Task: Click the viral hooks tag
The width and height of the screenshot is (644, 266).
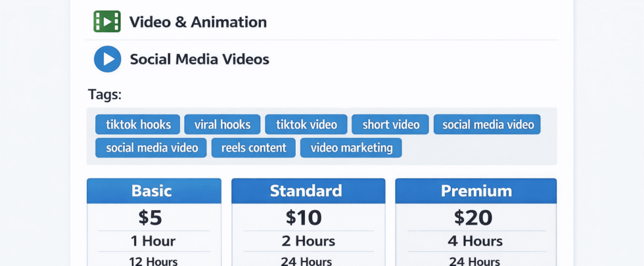Action: (x=222, y=124)
